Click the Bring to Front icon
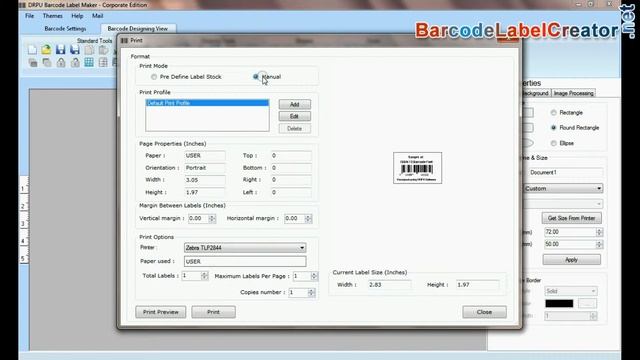Screen dimensions: 640x360 (x=33, y=62)
